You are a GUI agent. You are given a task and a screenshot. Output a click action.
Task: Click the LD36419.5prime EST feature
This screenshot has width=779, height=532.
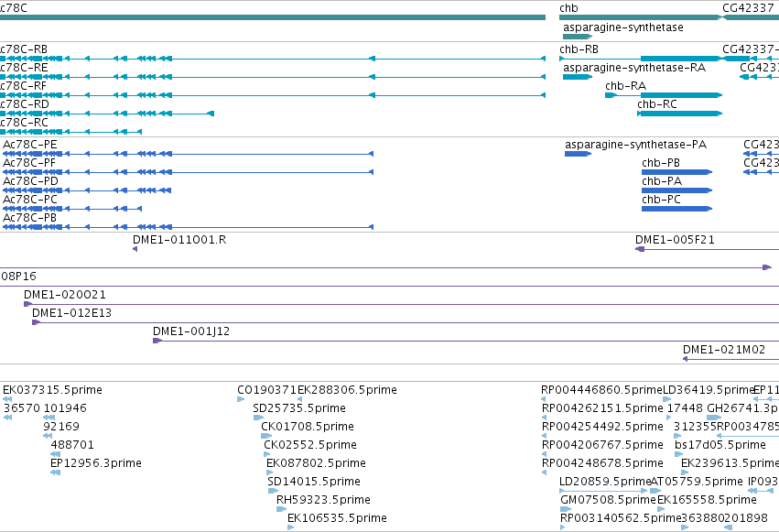click(x=666, y=399)
